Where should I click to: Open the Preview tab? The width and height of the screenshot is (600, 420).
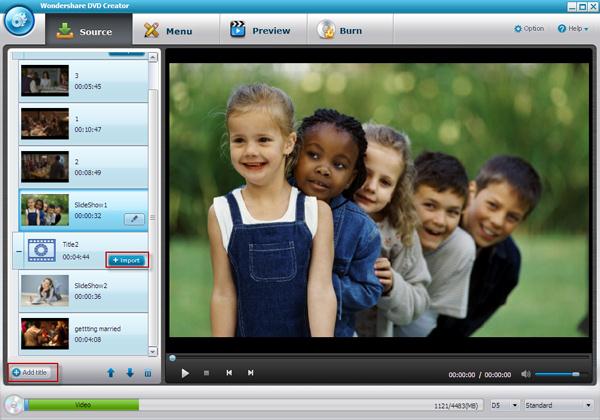coord(260,30)
